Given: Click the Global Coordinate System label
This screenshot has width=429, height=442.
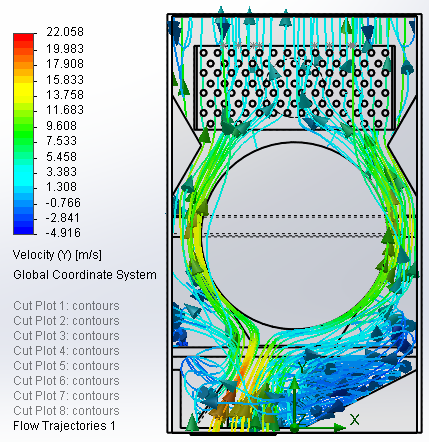Looking at the screenshot, I should click(x=85, y=275).
